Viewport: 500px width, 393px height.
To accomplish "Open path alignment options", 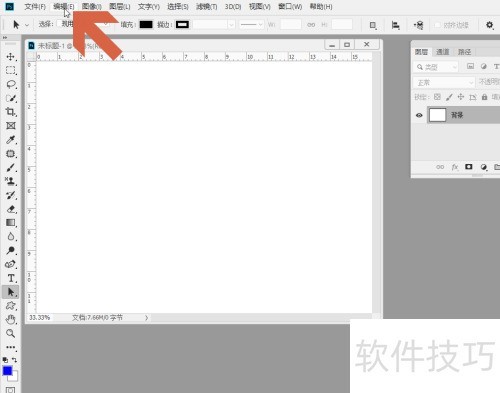I will pyautogui.click(x=396, y=25).
